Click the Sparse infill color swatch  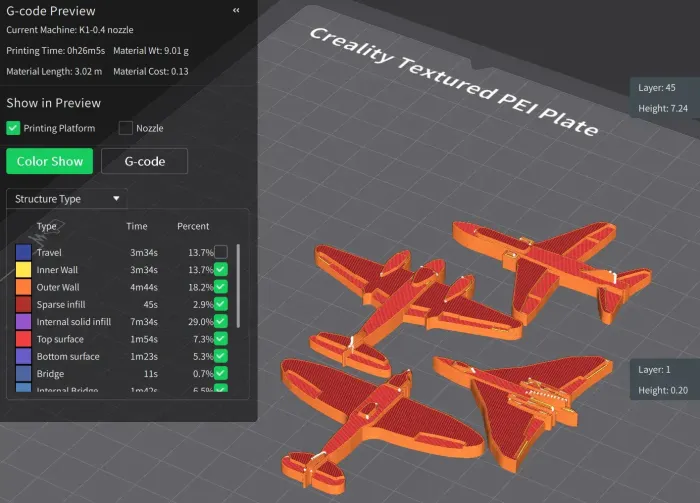23,304
